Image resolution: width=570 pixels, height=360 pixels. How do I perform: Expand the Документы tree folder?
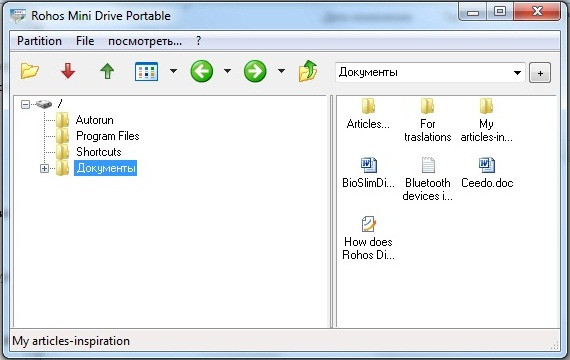click(x=44, y=168)
